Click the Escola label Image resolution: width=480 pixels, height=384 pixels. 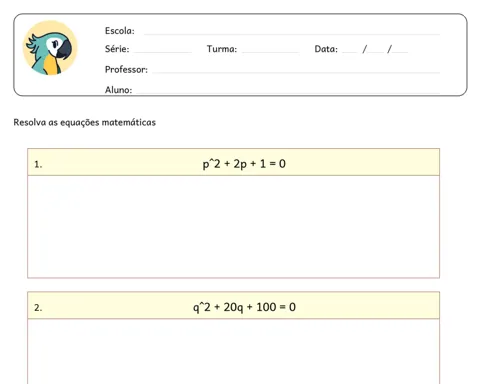tap(120, 31)
